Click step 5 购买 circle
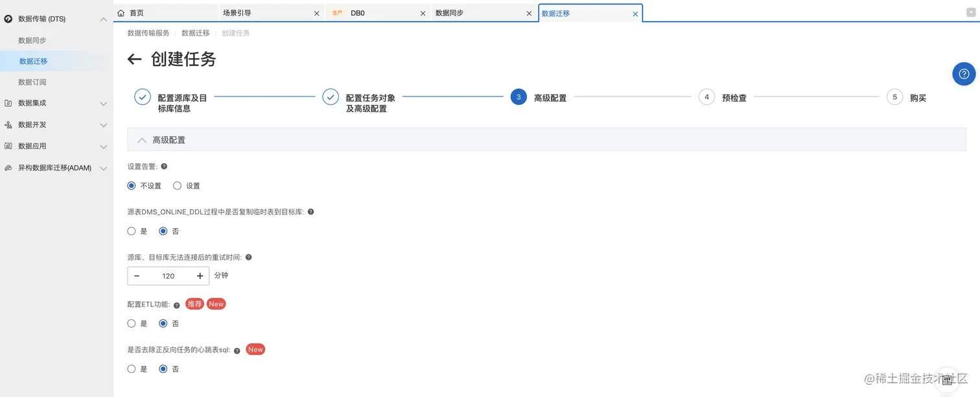980x397 pixels. [894, 97]
